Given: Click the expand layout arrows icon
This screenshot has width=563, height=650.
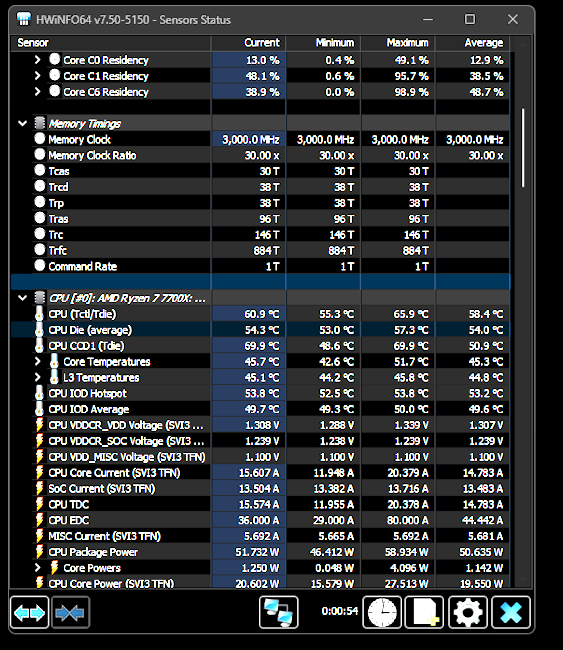Looking at the screenshot, I should point(29,612).
